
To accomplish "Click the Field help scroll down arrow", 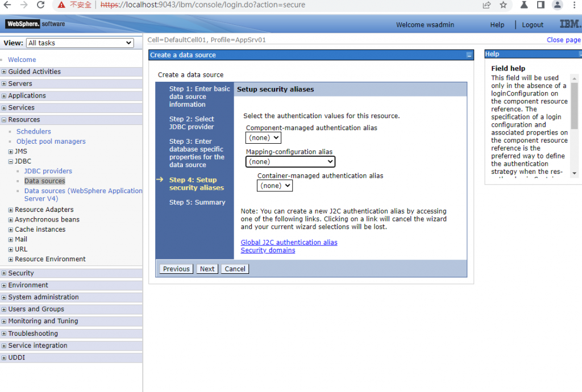I will 574,173.
